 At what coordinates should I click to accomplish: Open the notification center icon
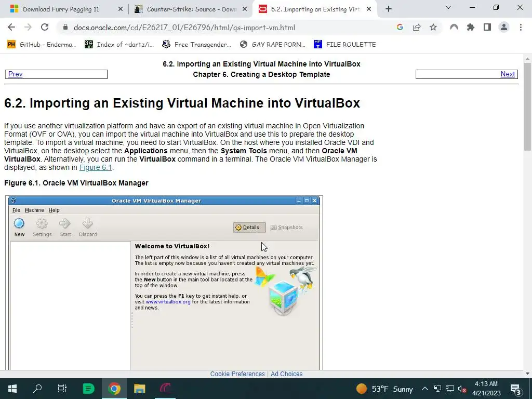[515, 389]
